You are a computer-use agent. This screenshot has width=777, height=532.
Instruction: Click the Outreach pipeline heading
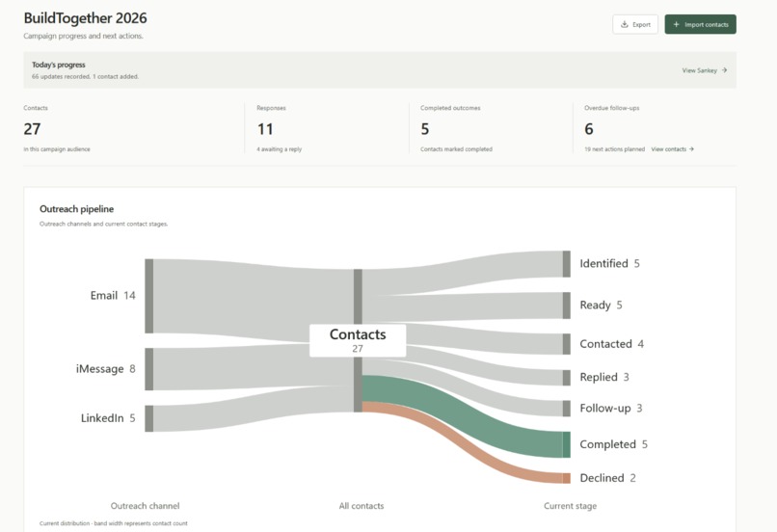coord(77,209)
